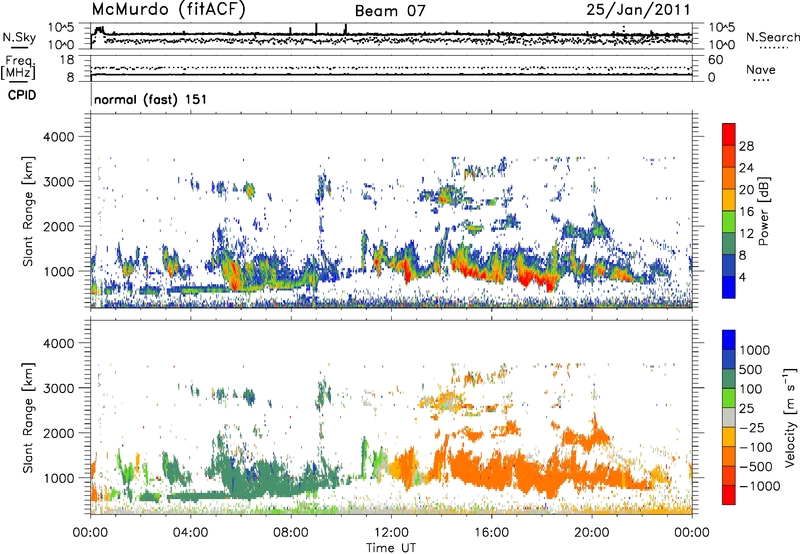Click the 12:00 time axis label
800x554 pixels.
391,533
